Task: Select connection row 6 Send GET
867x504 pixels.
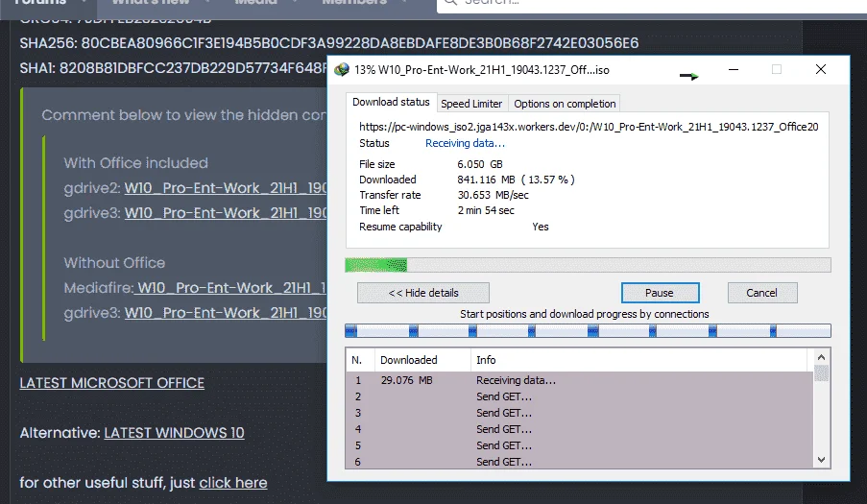Action: click(580, 462)
